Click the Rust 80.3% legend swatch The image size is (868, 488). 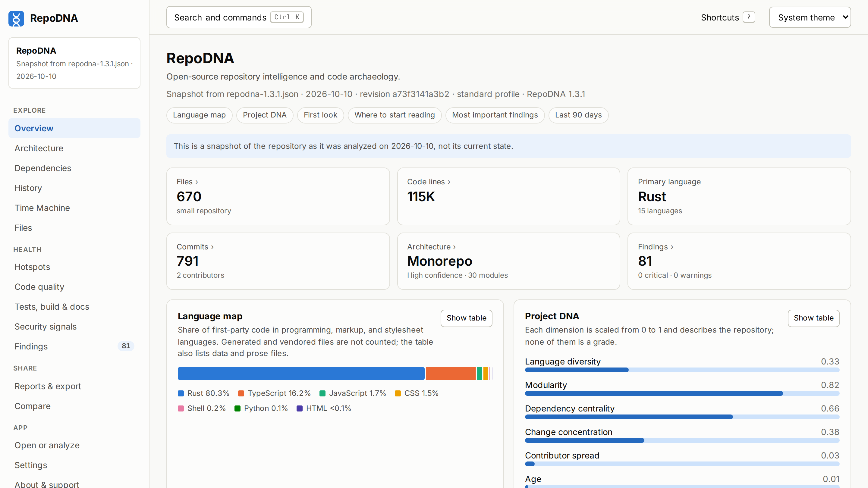181,393
